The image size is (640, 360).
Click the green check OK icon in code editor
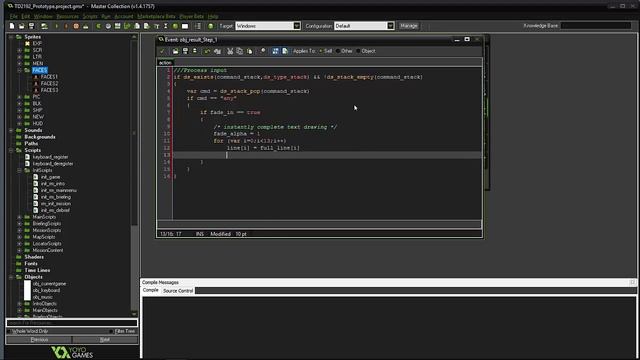pyautogui.click(x=162, y=51)
